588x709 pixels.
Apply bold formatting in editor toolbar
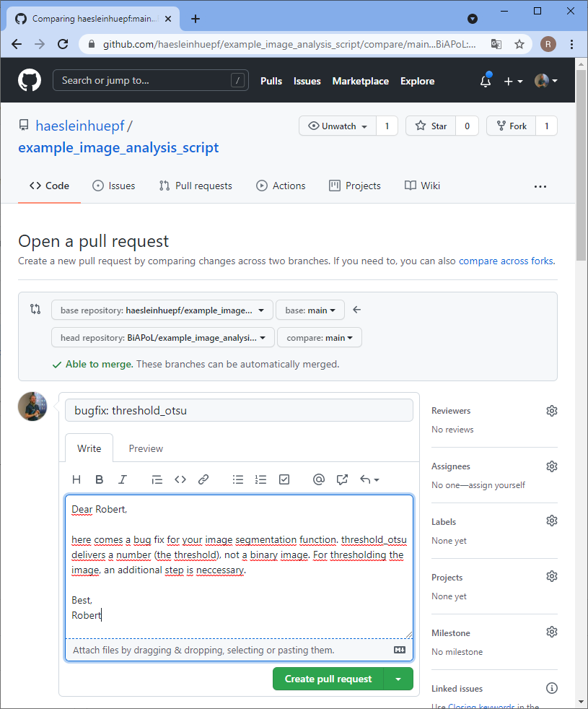(x=100, y=479)
